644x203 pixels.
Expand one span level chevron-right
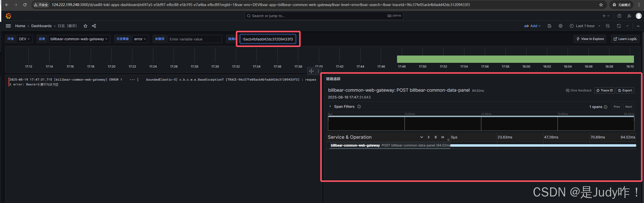click(429, 137)
